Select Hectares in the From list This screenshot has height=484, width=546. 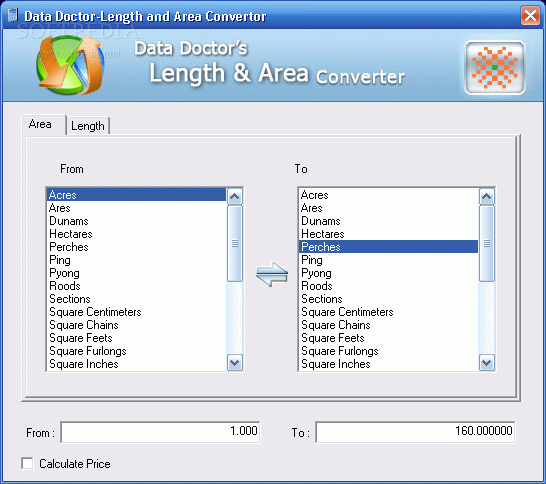pos(136,234)
